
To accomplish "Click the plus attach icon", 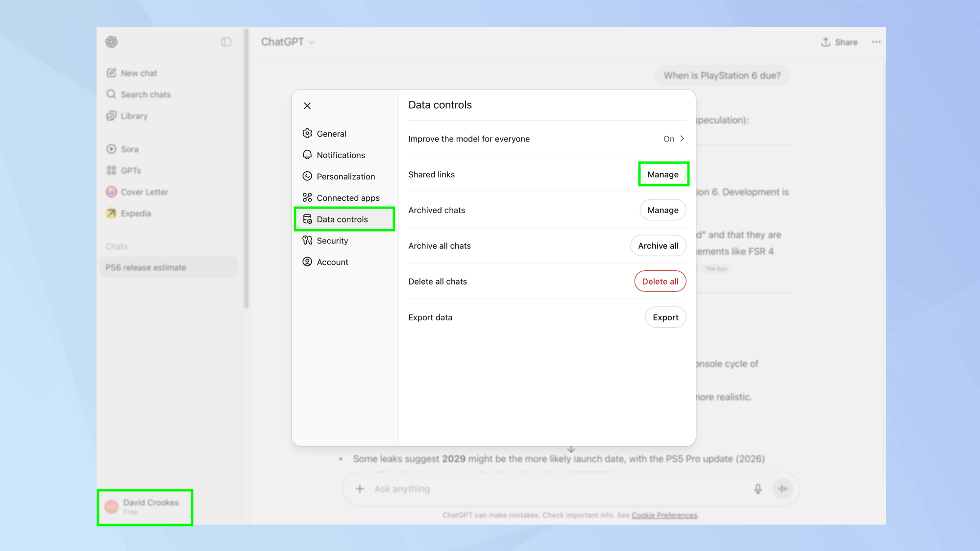I will (360, 489).
